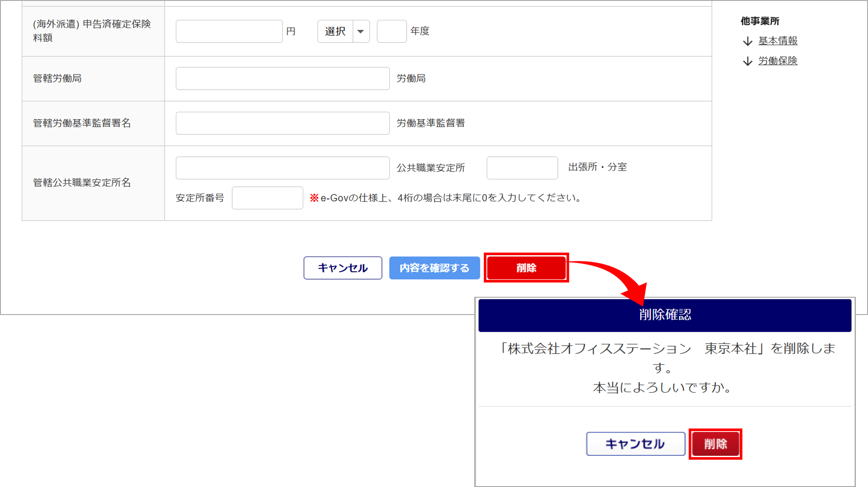Viewport: 868px width, 487px height.
Task: Cancel the 削除確認 dialog
Action: click(x=635, y=444)
